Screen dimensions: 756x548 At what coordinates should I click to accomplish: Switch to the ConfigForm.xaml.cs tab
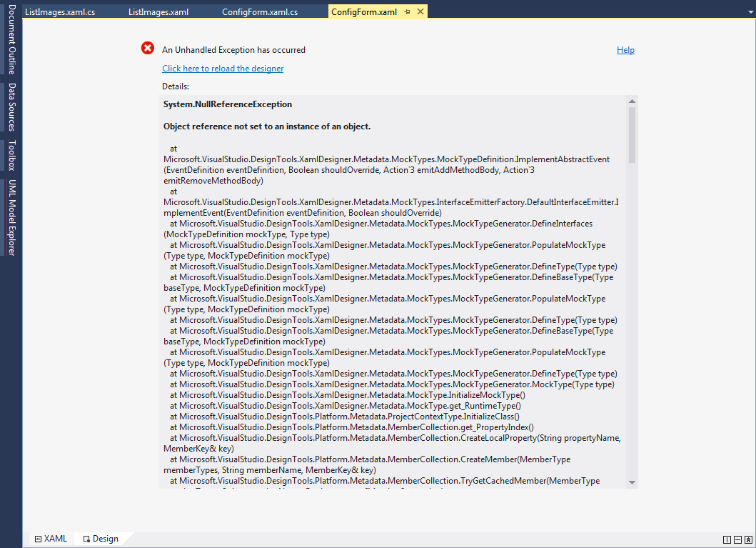click(x=260, y=12)
